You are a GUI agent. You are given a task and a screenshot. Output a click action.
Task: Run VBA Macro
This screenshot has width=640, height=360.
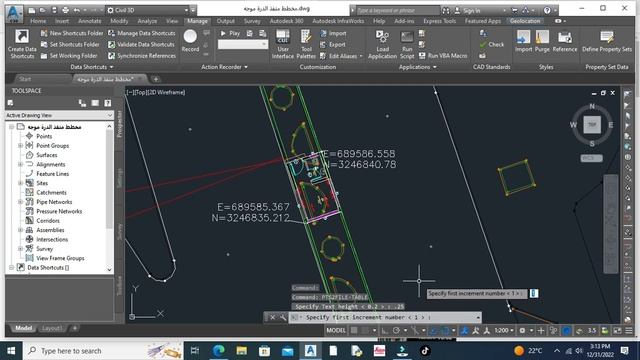pos(443,56)
